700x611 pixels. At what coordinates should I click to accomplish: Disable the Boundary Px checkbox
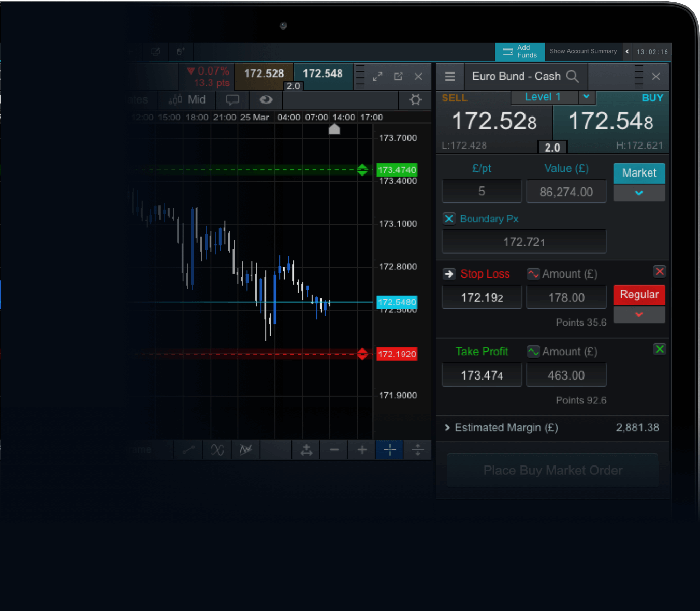tap(449, 219)
